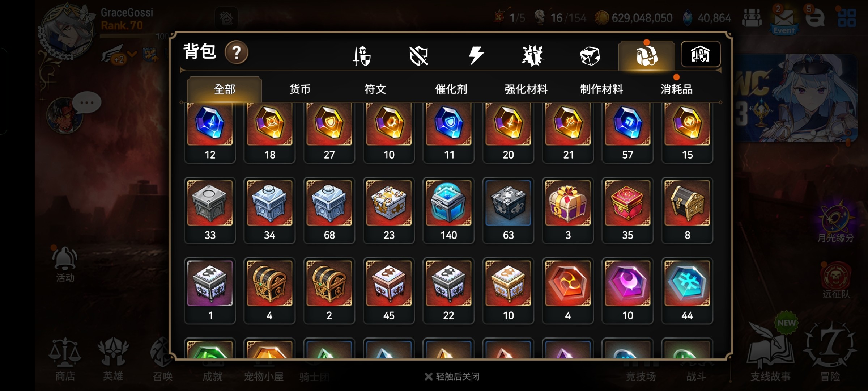Select the blue glowing chest with 140
Image resolution: width=868 pixels, height=391 pixels.
(x=448, y=210)
